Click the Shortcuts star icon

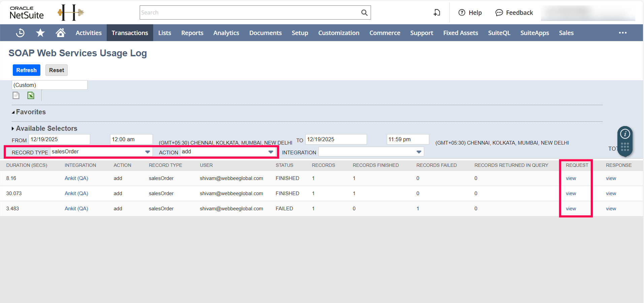point(40,33)
